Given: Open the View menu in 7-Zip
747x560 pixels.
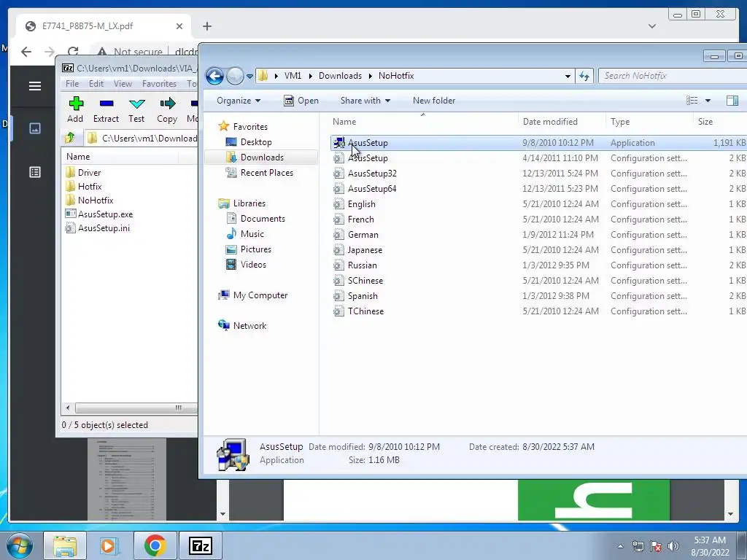Looking at the screenshot, I should (123, 83).
